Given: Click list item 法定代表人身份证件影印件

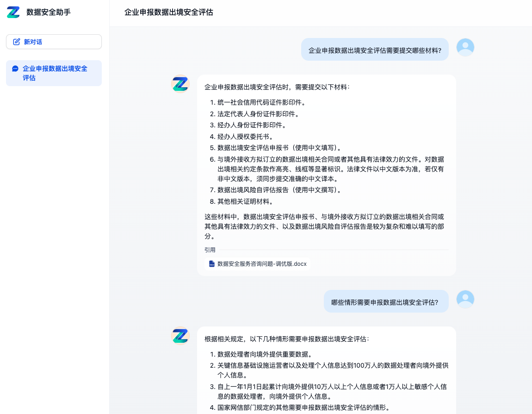Looking at the screenshot, I should (x=259, y=114).
